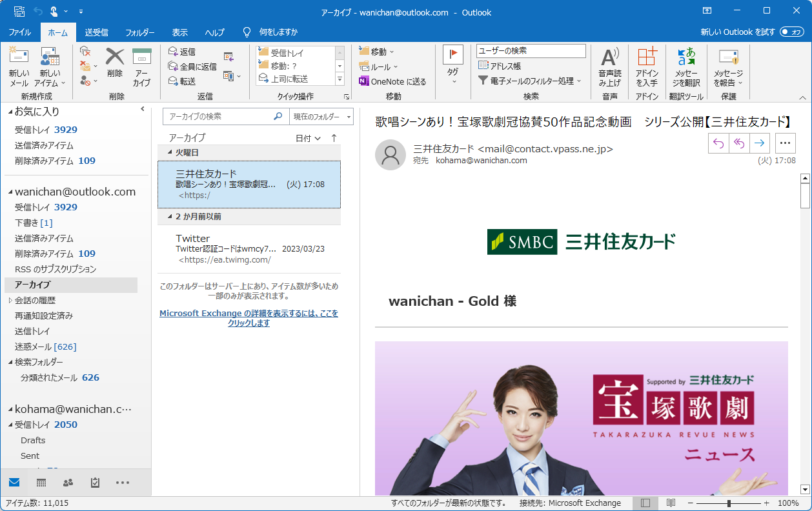Open 迷惑メール [626] folder
Viewport: 812px width, 511px height.
tap(45, 346)
